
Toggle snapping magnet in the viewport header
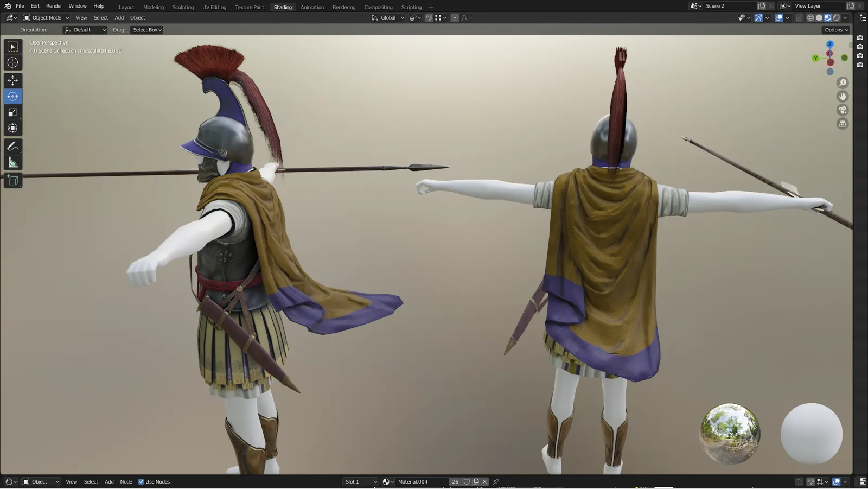[x=429, y=18]
